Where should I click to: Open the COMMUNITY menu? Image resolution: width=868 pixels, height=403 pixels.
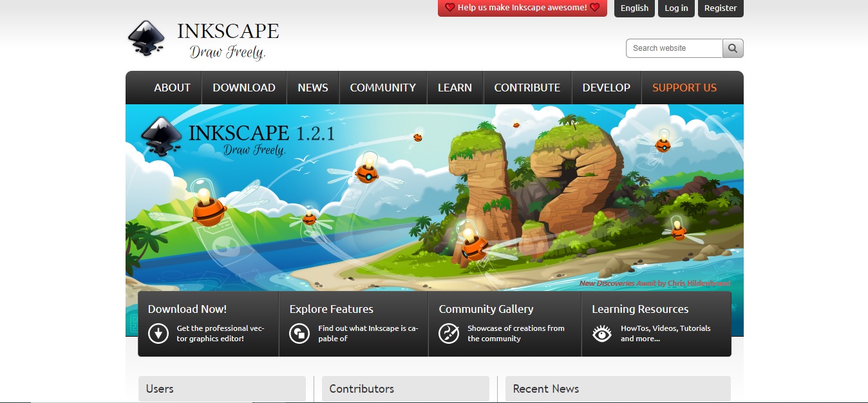click(383, 88)
